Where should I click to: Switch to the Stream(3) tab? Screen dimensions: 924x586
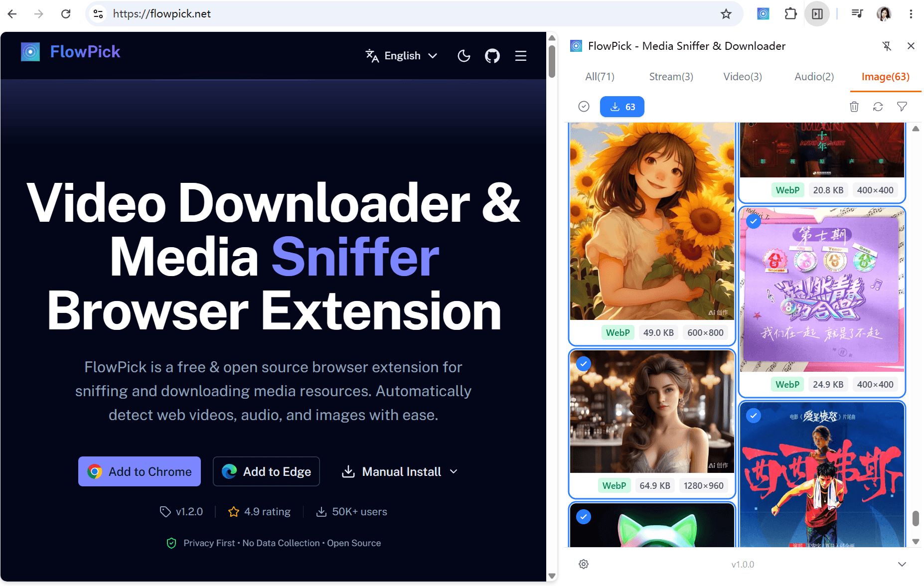[671, 77]
